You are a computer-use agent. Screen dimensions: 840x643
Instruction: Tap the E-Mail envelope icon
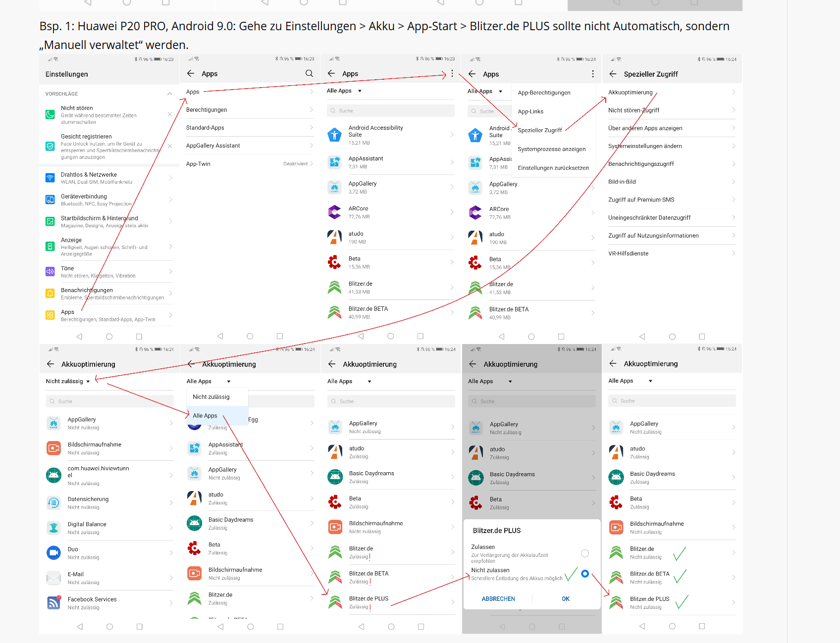[53, 578]
